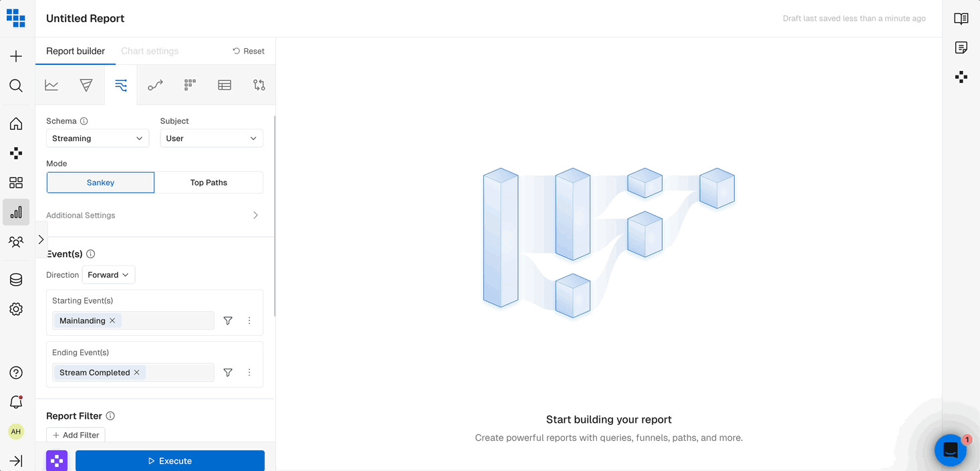Select the cohort grid report type icon
Image resolution: width=980 pixels, height=471 pixels.
tap(190, 85)
